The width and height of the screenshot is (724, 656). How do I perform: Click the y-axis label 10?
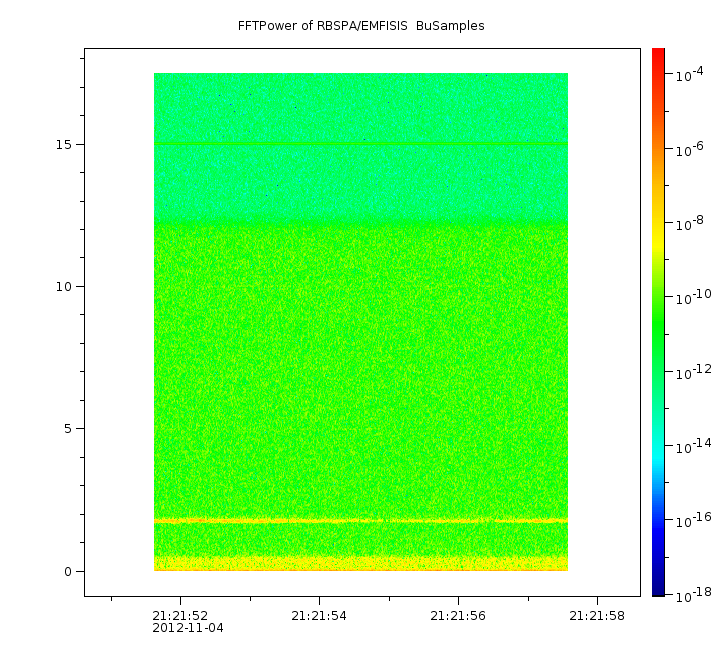coord(64,287)
